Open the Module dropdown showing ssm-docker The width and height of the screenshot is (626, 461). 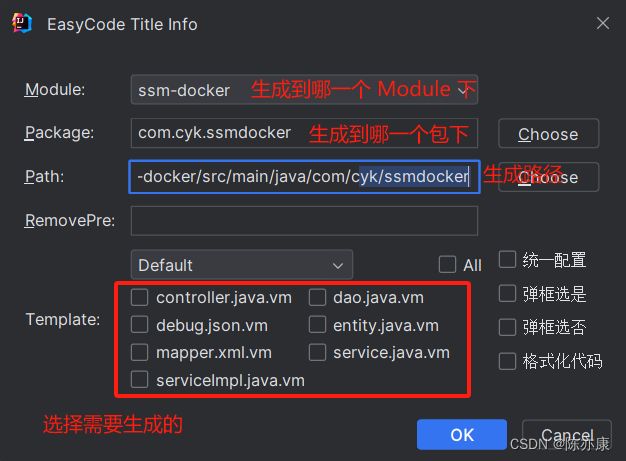click(304, 89)
